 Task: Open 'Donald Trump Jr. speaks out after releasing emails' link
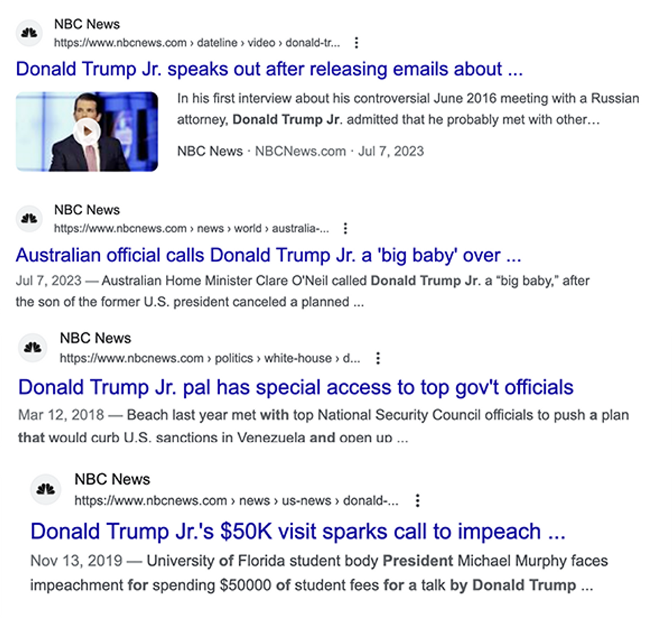click(x=269, y=69)
